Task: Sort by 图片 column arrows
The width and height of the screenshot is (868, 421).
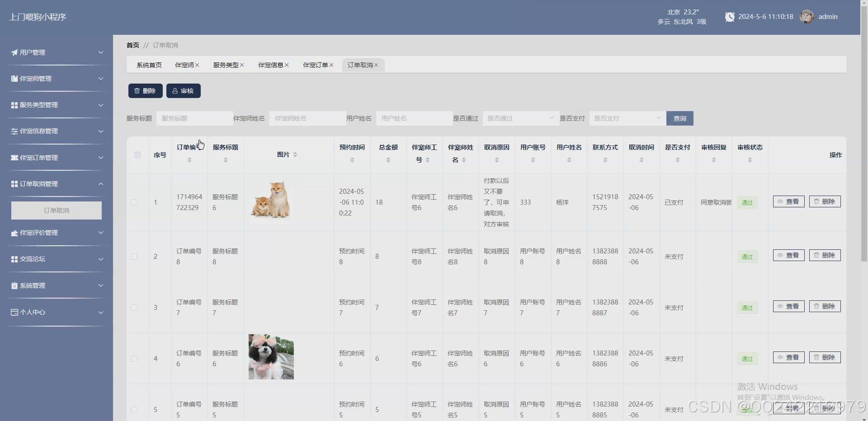Action: tap(295, 154)
